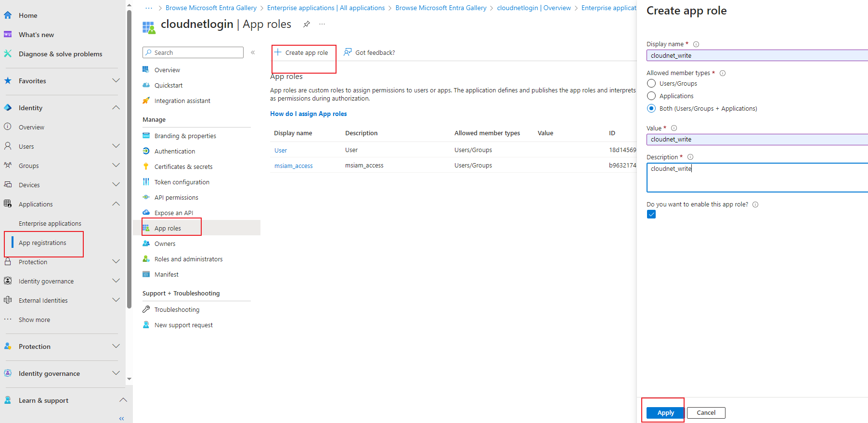
Task: Collapse the left sidebar with bottom double-chevron
Action: (x=121, y=419)
